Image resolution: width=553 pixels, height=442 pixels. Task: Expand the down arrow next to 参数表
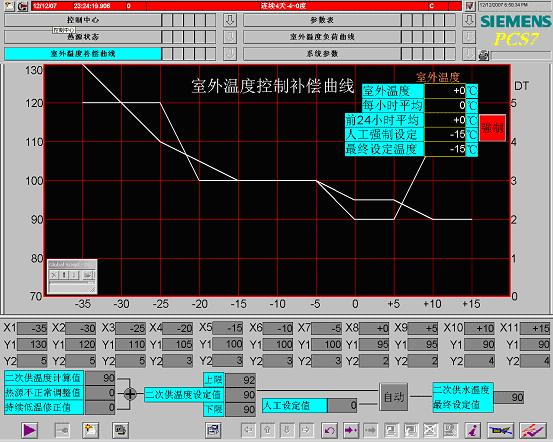point(469,20)
